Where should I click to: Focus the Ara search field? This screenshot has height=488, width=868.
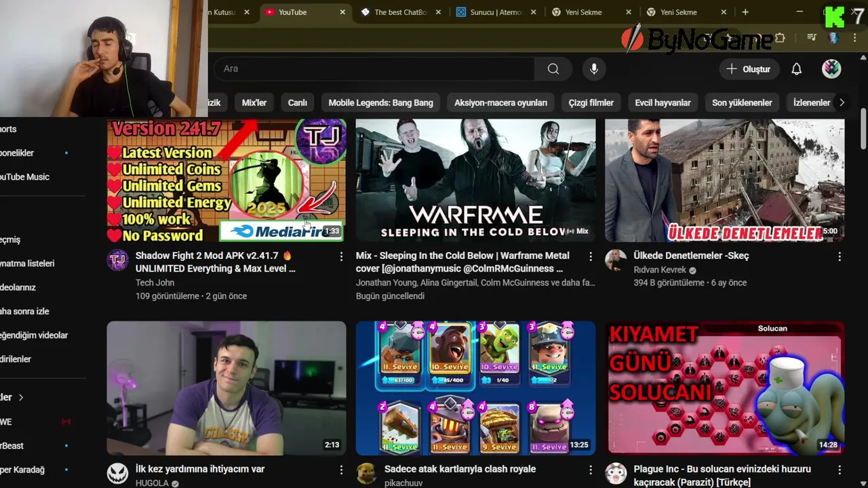[x=374, y=68]
